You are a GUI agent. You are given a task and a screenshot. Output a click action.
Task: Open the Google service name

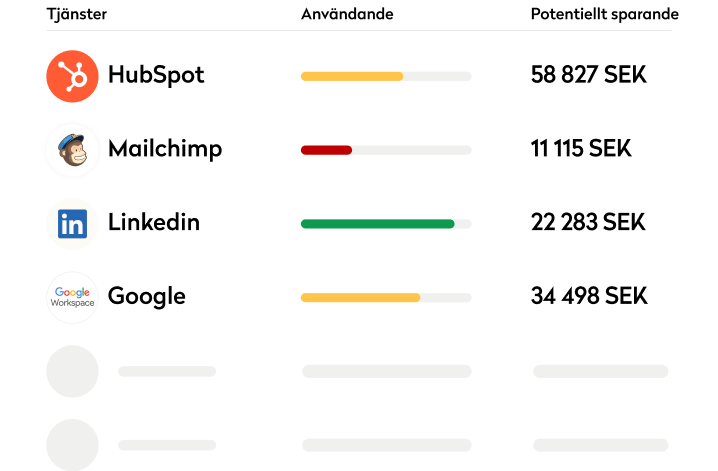click(147, 297)
